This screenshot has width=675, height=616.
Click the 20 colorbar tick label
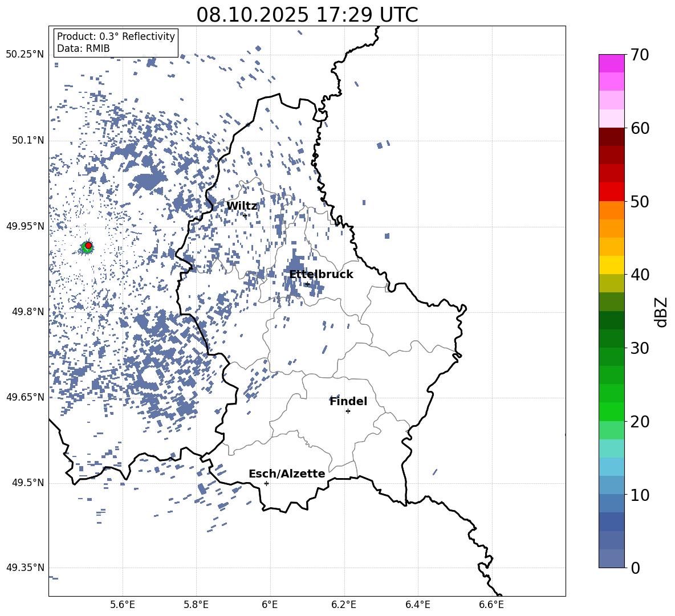click(640, 422)
